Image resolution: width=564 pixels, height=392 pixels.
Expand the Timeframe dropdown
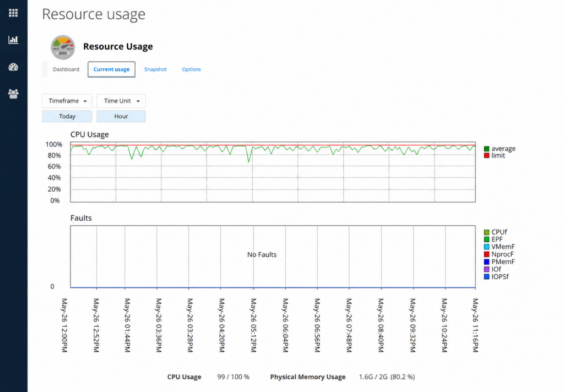point(67,101)
